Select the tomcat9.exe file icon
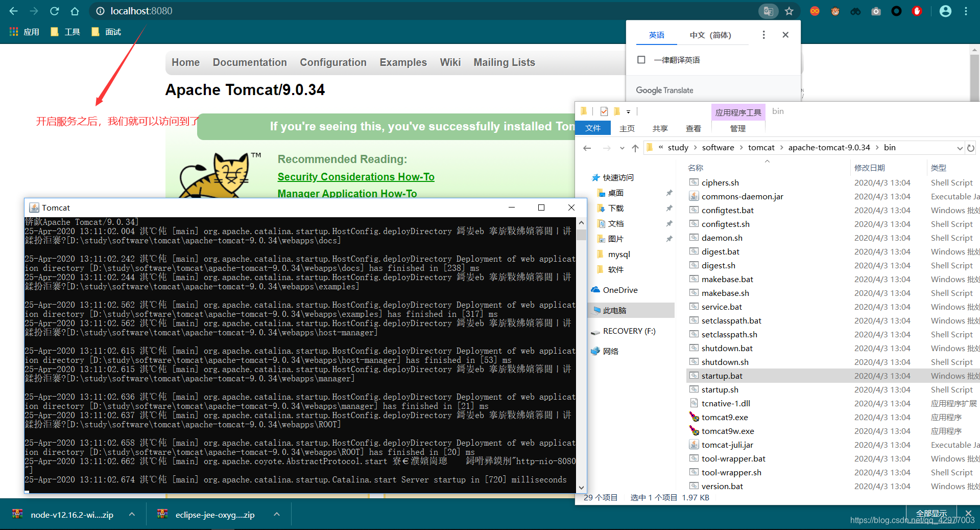The image size is (980, 530). click(x=694, y=417)
